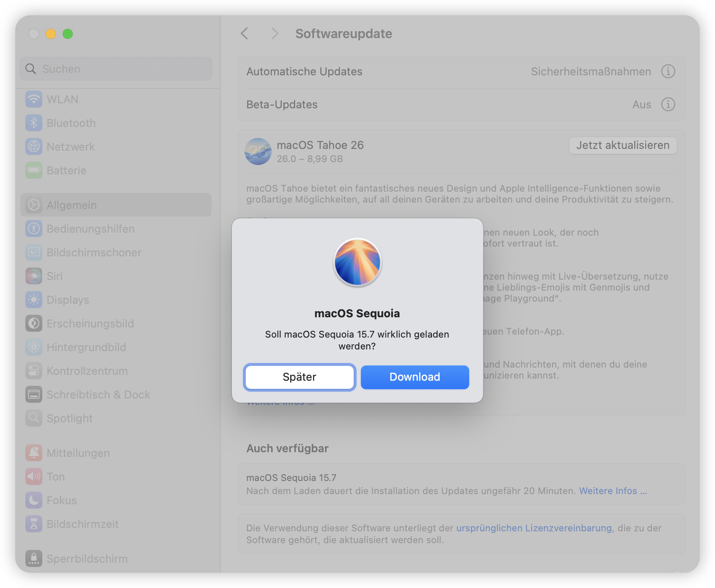Click the Bildschirmzeit hourglass icon

[34, 524]
